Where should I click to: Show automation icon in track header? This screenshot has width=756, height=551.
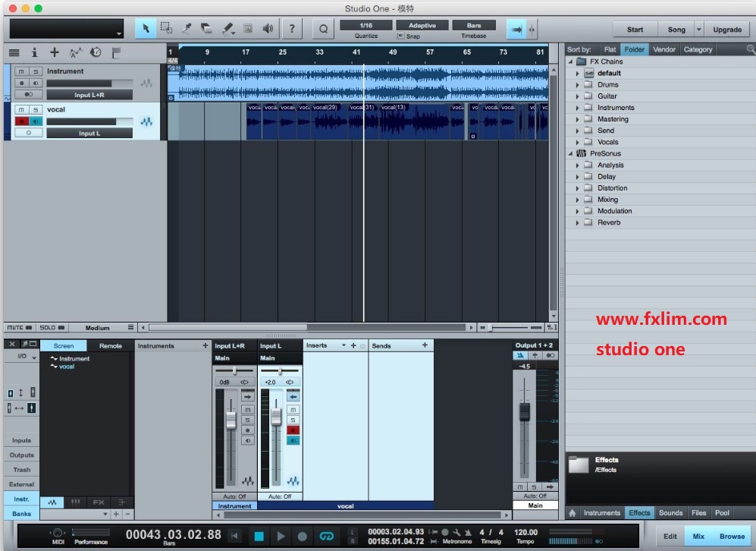click(75, 52)
